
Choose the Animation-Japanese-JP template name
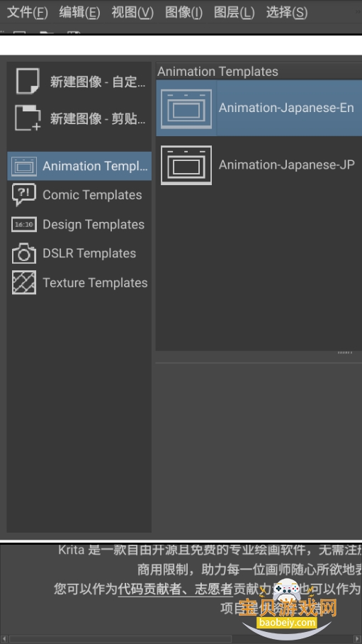click(286, 165)
